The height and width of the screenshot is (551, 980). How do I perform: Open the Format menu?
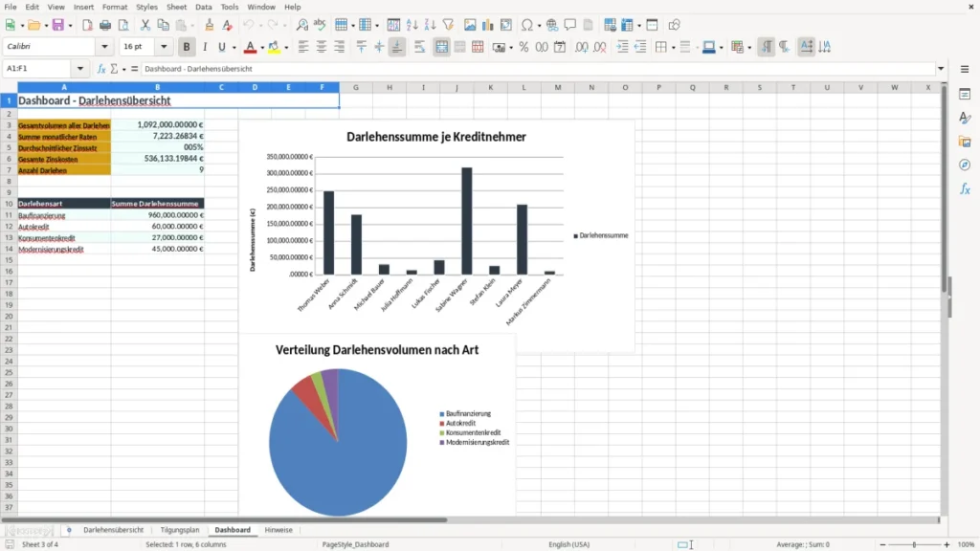point(115,7)
